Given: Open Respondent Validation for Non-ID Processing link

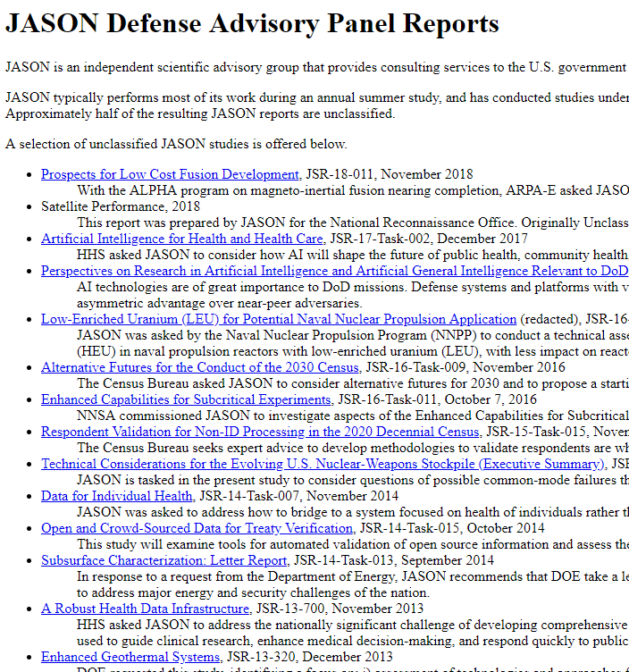Looking at the screenshot, I should tap(260, 432).
